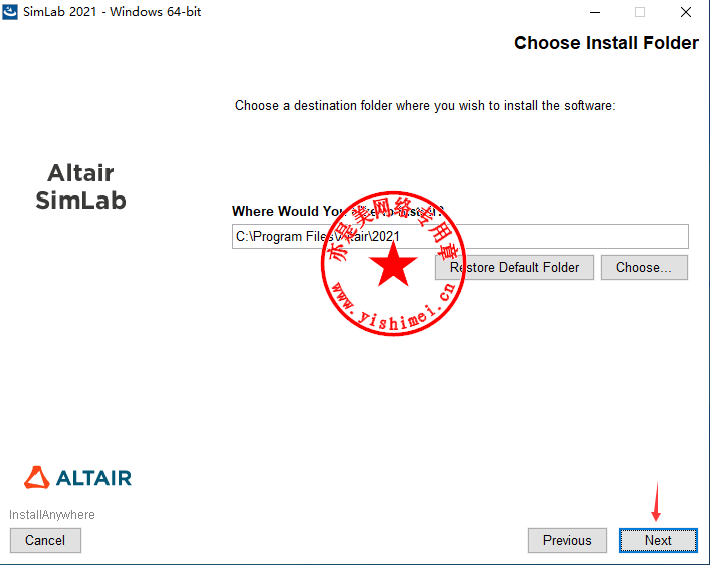Click Restore Default Folder
710x565 pixels.
coord(514,267)
